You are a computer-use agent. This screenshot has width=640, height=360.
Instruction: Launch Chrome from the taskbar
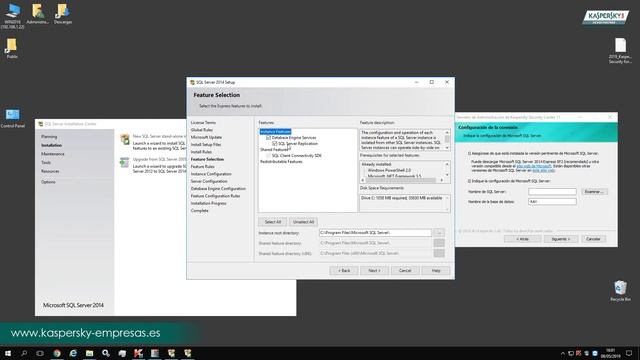[57, 353]
